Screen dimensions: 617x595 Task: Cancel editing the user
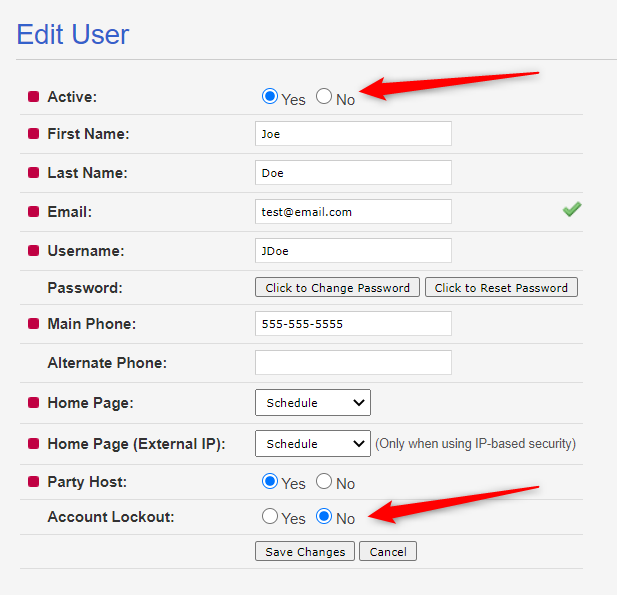pos(388,551)
